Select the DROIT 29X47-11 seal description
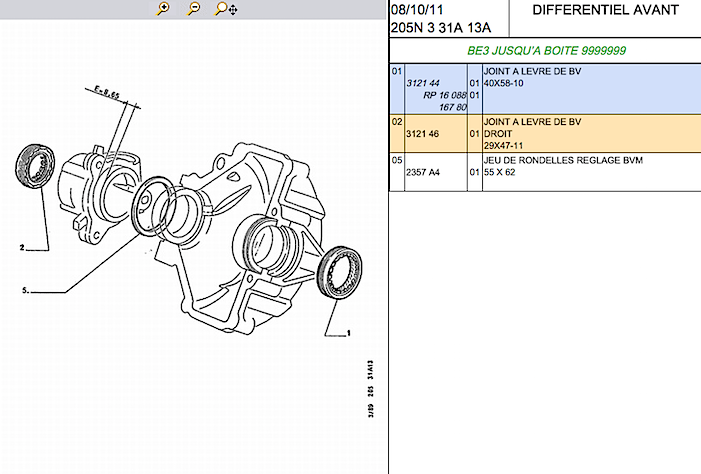701x474 pixels. [x=503, y=140]
